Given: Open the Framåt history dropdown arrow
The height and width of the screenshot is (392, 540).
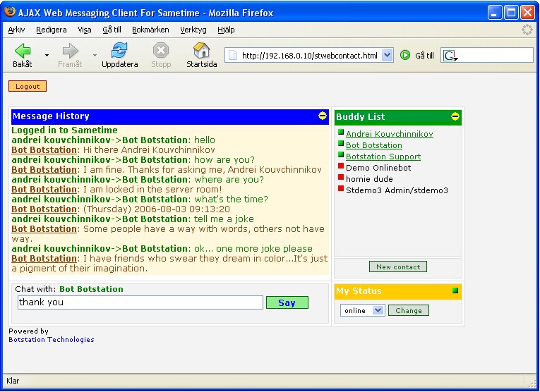Looking at the screenshot, I should 95,55.
